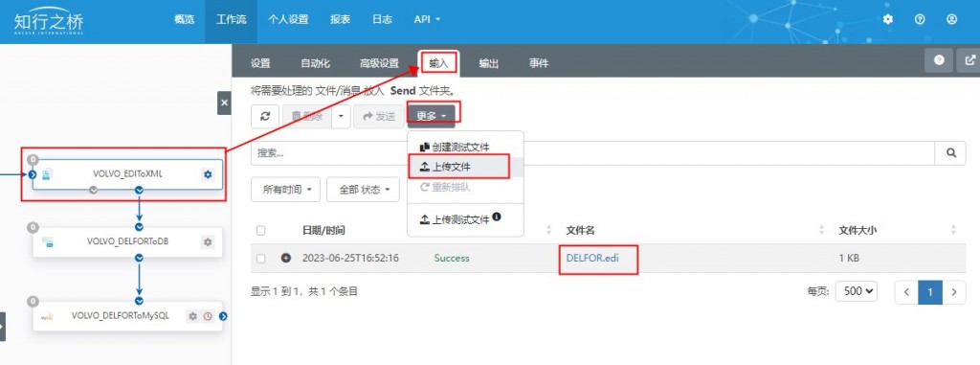The height and width of the screenshot is (365, 980).
Task: Click the refresh icon button
Action: pyautogui.click(x=265, y=117)
